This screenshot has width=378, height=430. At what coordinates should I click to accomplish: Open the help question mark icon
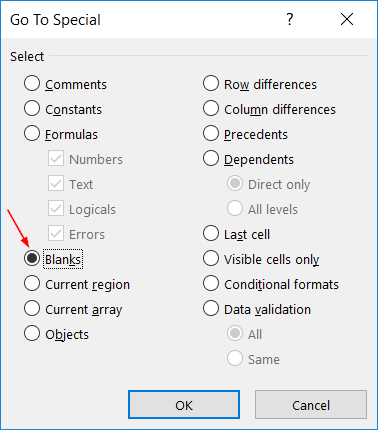pos(290,19)
